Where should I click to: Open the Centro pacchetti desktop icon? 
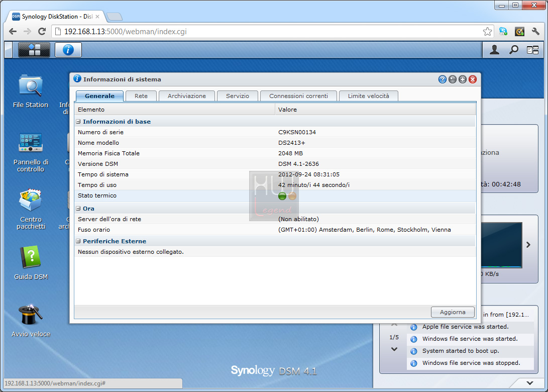pyautogui.click(x=31, y=209)
